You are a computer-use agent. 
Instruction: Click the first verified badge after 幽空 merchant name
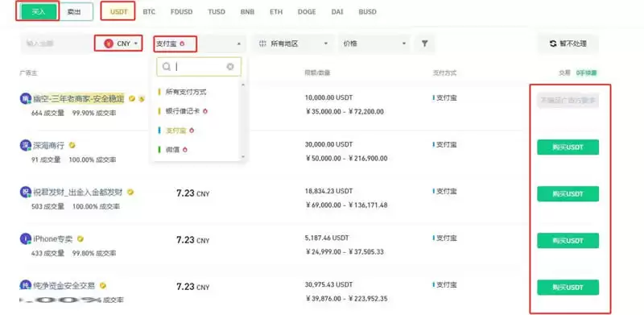tap(132, 99)
